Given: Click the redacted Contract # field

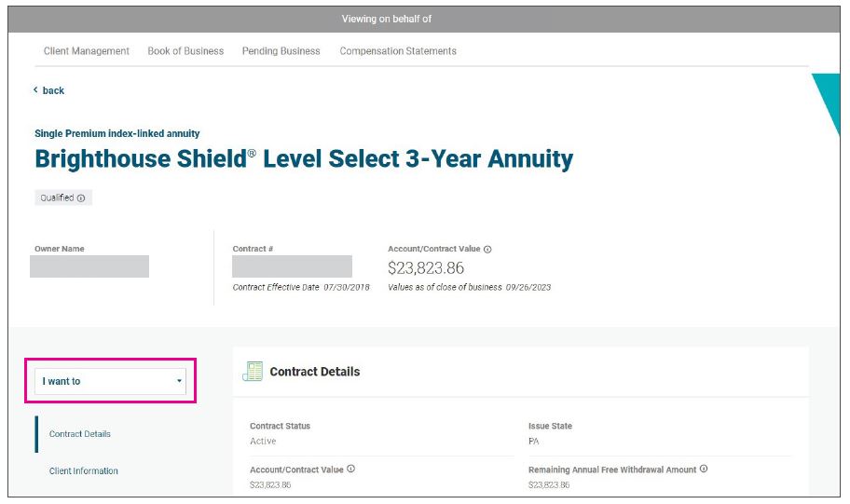Looking at the screenshot, I should tap(292, 266).
